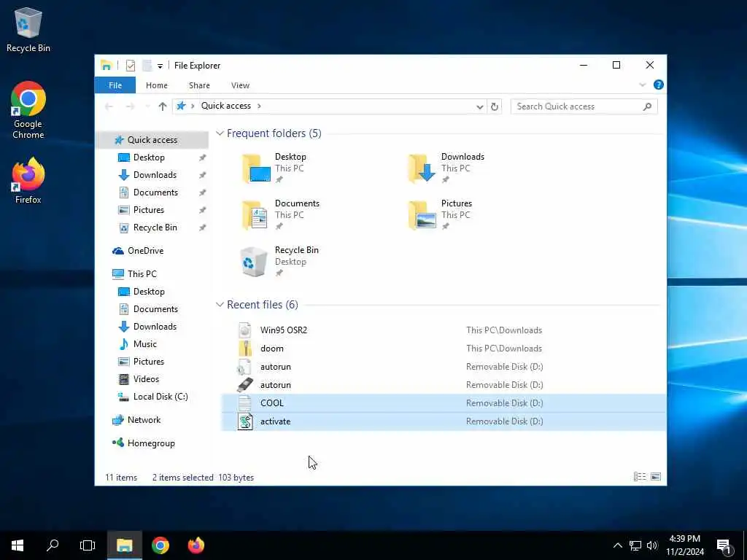The height and width of the screenshot is (560, 747).
Task: Select pinned Documents under Quick access
Action: click(155, 192)
